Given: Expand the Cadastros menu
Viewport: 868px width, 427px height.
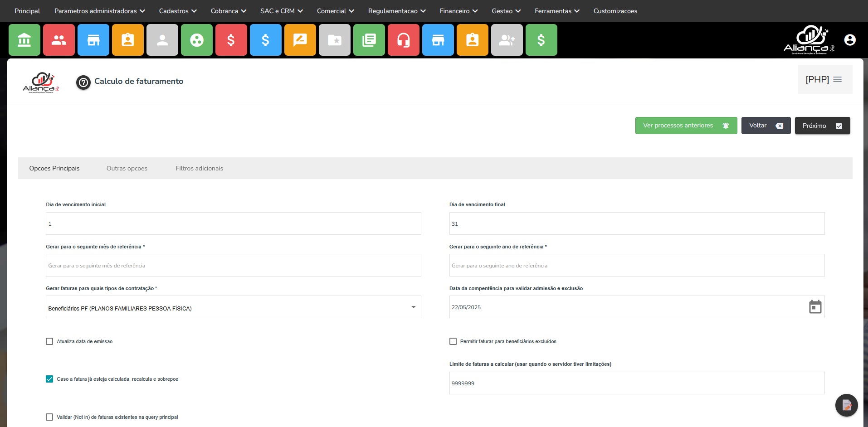Looking at the screenshot, I should point(178,11).
